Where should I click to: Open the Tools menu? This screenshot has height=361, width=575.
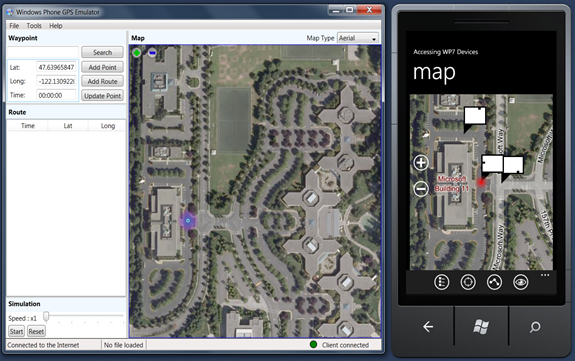pyautogui.click(x=34, y=26)
